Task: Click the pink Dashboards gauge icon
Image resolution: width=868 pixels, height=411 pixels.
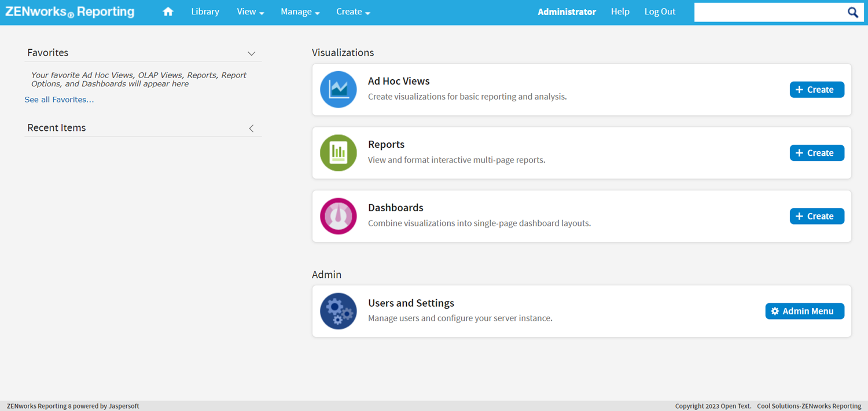Action: (339, 216)
